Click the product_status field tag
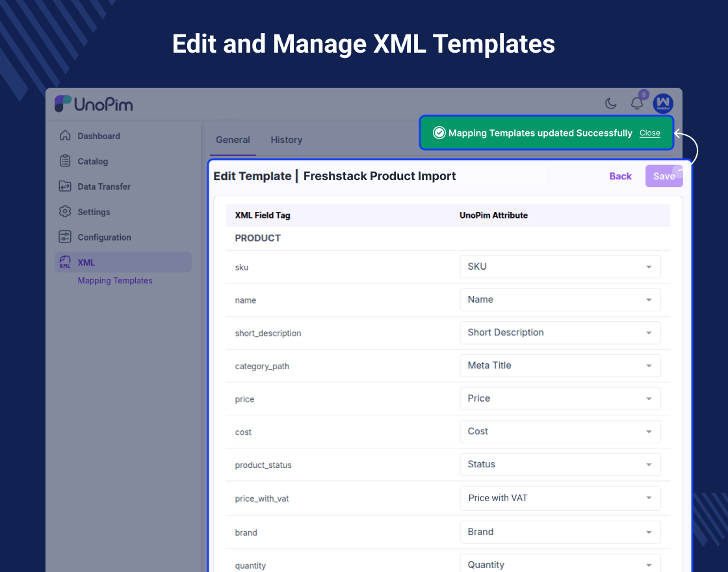The width and height of the screenshot is (728, 572). click(x=263, y=465)
